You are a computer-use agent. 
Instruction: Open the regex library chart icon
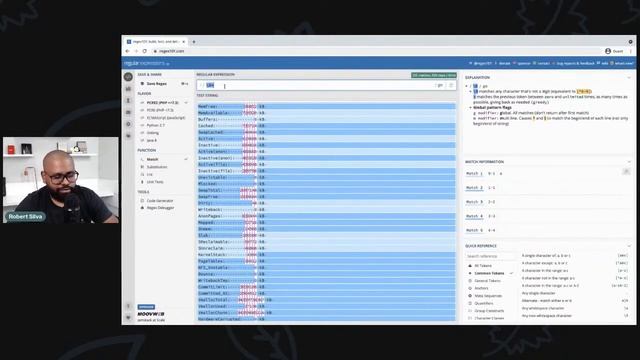coord(128,89)
